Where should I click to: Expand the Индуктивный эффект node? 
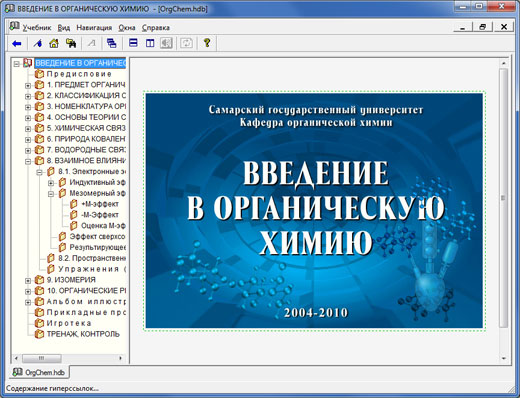[51, 183]
